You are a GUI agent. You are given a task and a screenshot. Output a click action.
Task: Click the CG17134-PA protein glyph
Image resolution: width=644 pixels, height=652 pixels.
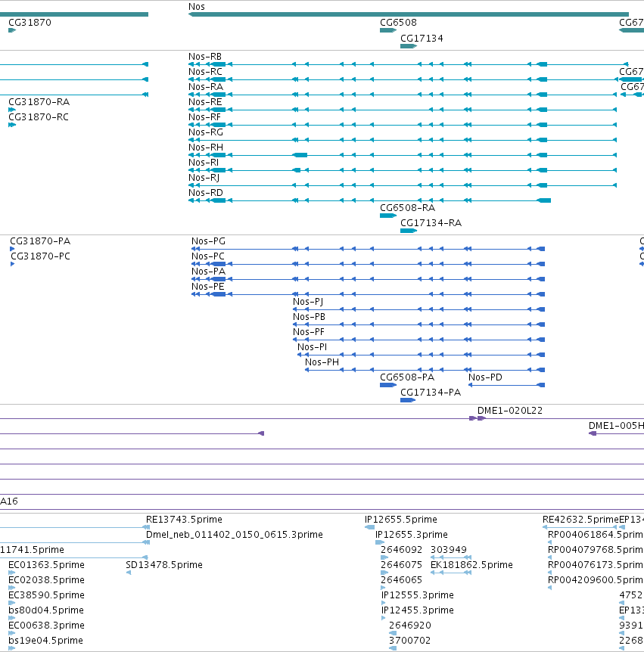pyautogui.click(x=408, y=400)
